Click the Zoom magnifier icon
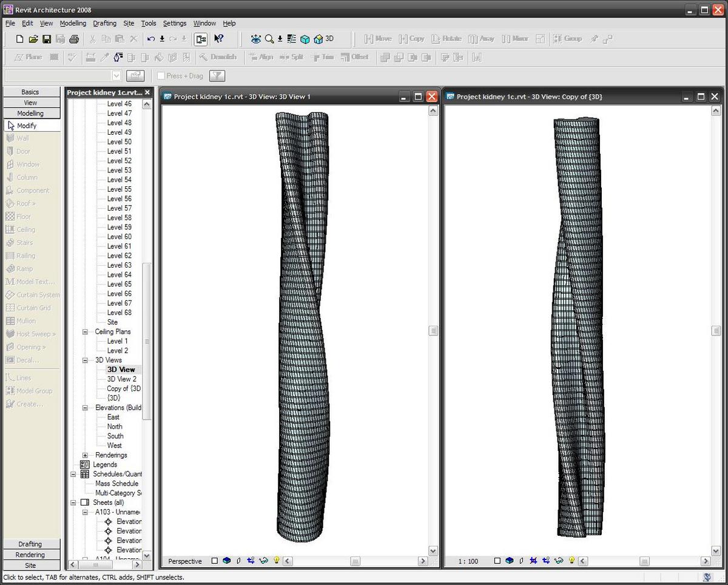728x585 pixels. (x=269, y=39)
